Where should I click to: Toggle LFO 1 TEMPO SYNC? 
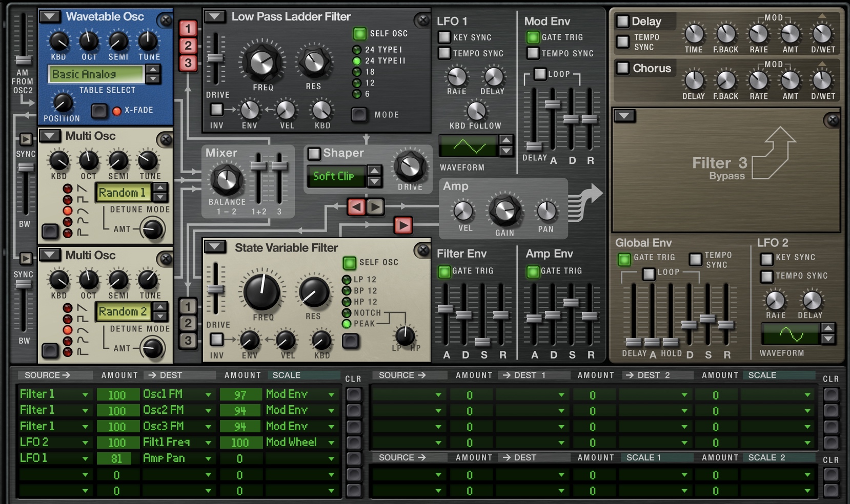[444, 53]
